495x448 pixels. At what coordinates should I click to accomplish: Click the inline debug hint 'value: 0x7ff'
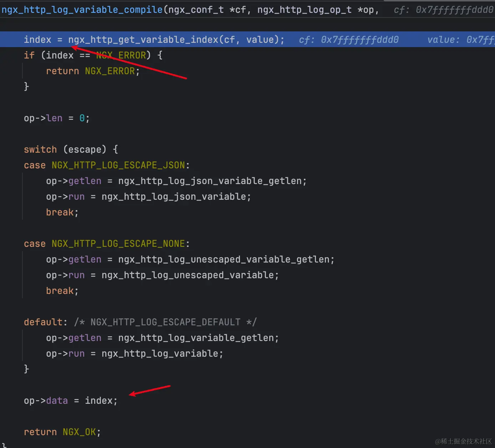[461, 40]
